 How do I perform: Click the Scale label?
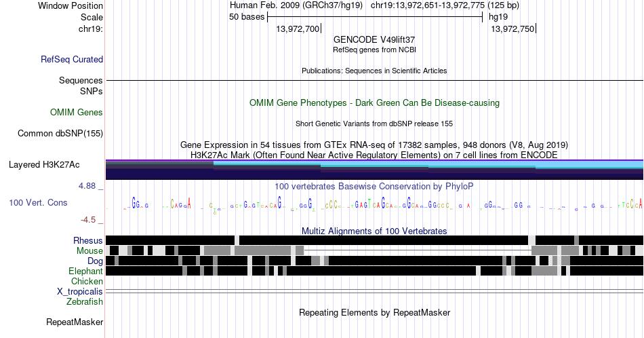click(92, 18)
